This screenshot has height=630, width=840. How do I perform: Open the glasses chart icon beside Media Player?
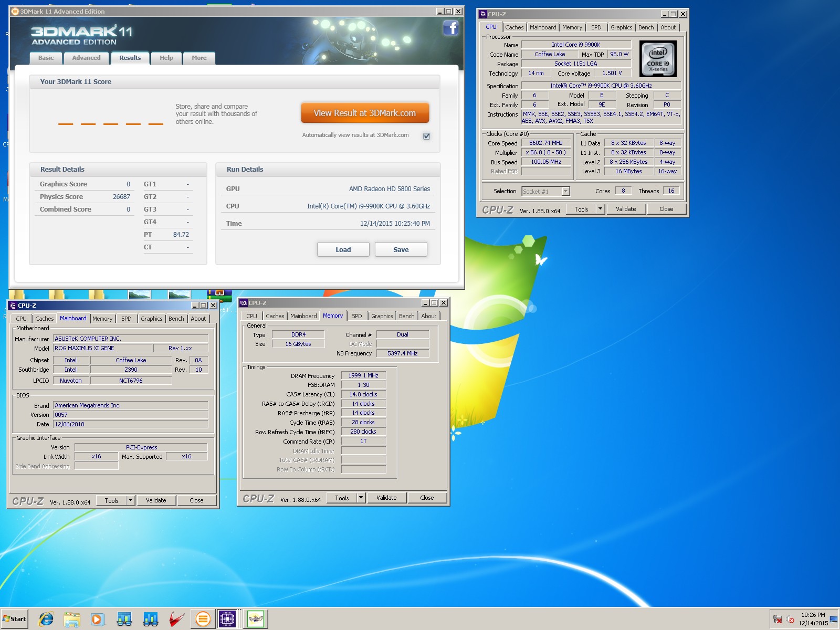pyautogui.click(x=124, y=619)
